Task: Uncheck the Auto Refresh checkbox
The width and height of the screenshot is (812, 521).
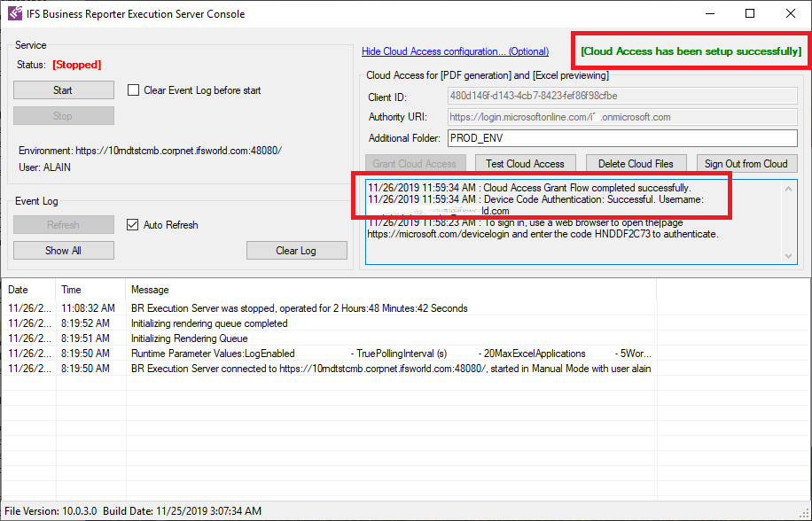Action: (133, 224)
